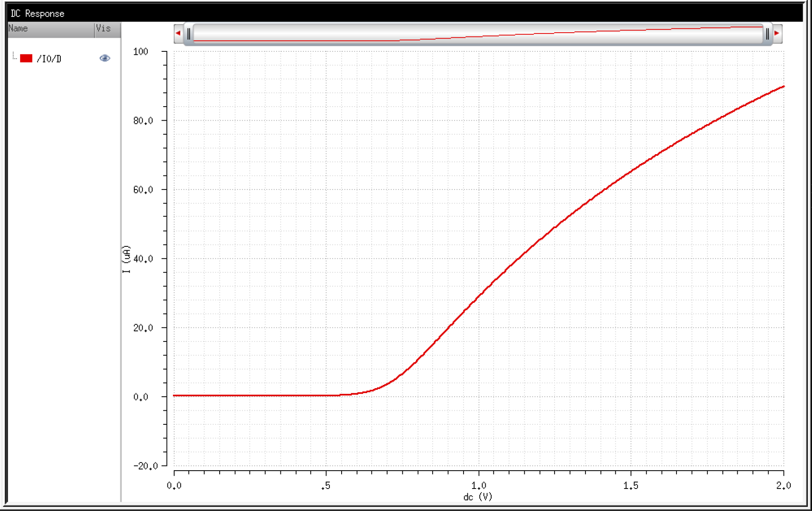Select the /I0/D signal name
Viewport: 812px width, 511px height.
pos(49,59)
